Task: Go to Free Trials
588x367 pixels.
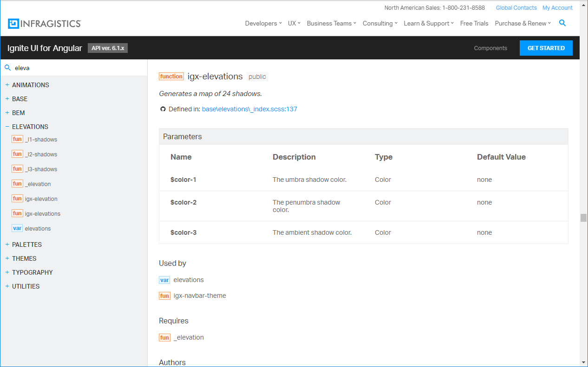Action: coord(474,24)
